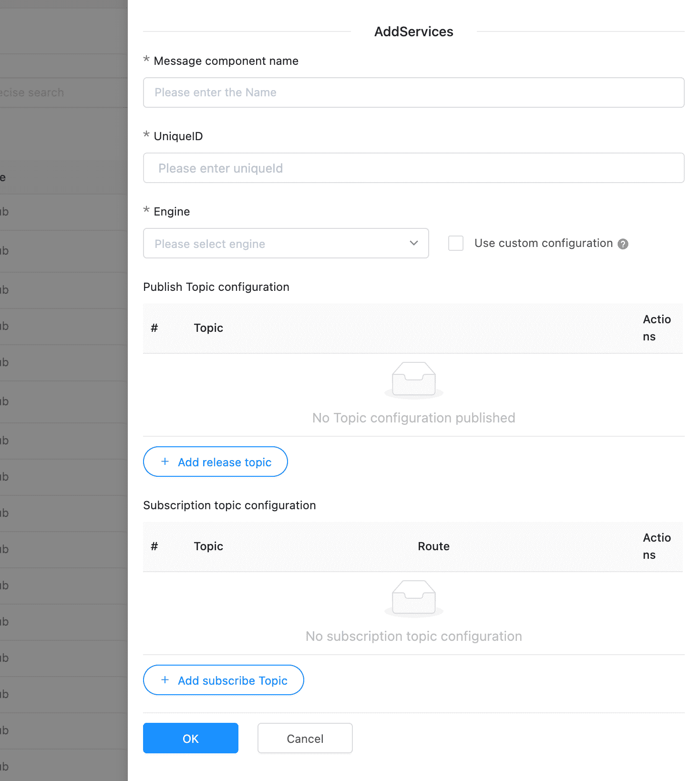Open the engine dropdown chevron arrow
This screenshot has width=700, height=781.
pyautogui.click(x=414, y=243)
